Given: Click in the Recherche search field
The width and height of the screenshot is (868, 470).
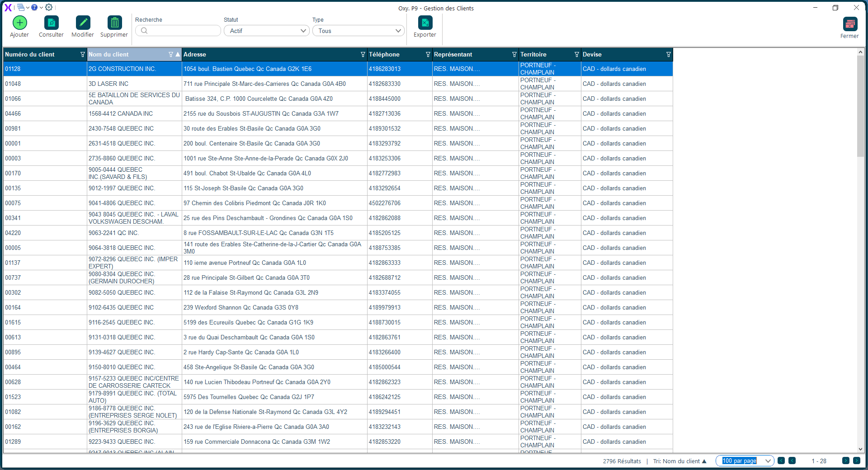Looking at the screenshot, I should click(x=178, y=31).
